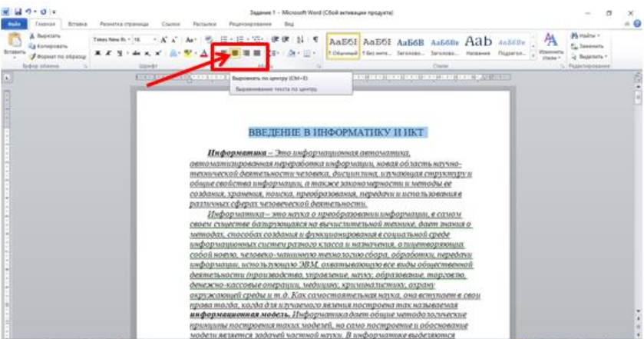Open Word Help question mark icon
644x339 pixels.
(x=637, y=25)
